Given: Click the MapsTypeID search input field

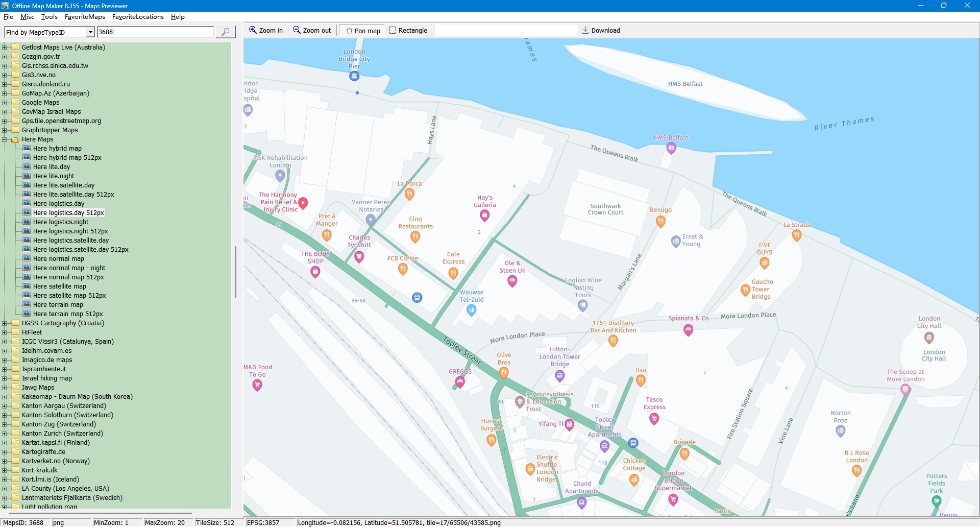Looking at the screenshot, I should (155, 32).
